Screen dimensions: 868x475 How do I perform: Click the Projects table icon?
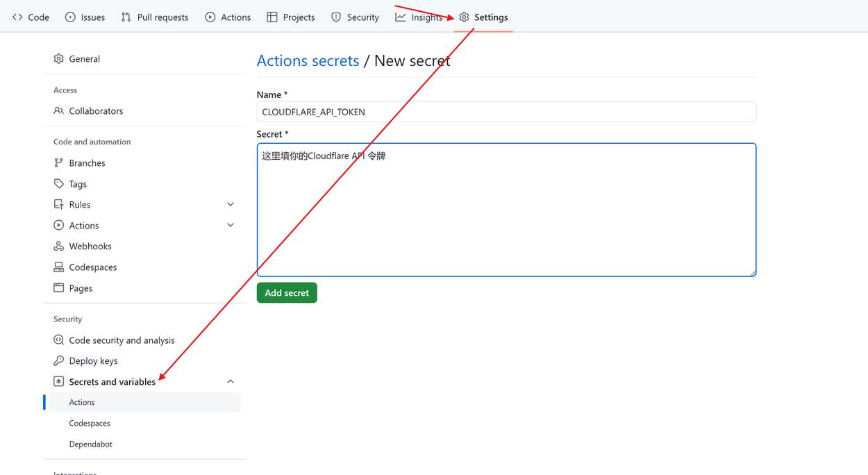pyautogui.click(x=272, y=17)
